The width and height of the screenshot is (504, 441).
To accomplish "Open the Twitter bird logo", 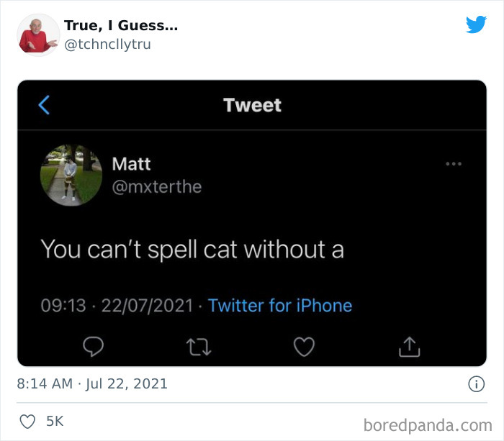I will click(x=476, y=24).
